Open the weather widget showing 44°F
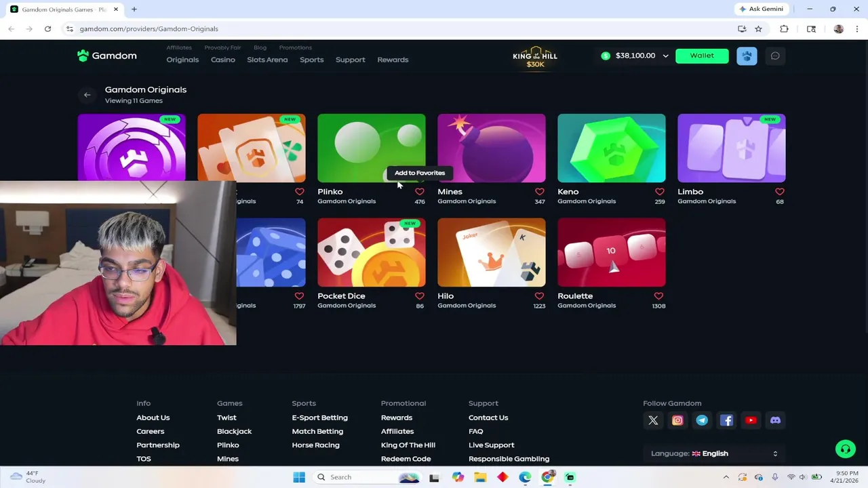Image resolution: width=868 pixels, height=488 pixels. click(x=27, y=477)
